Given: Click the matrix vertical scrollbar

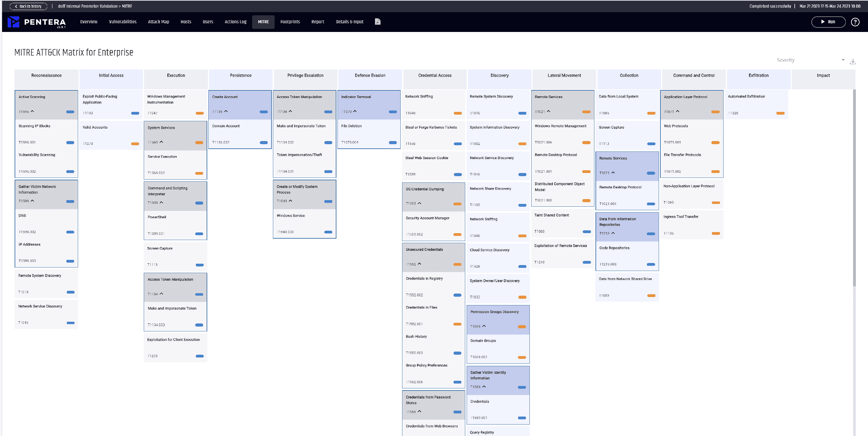Looking at the screenshot, I should click(854, 188).
